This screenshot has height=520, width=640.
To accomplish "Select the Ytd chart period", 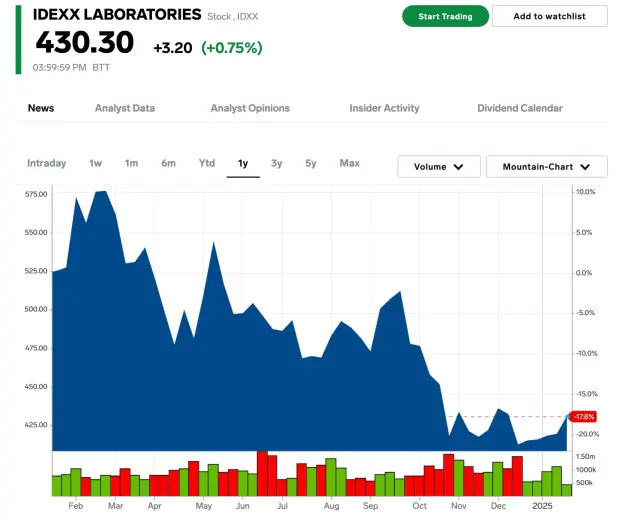I will pyautogui.click(x=207, y=163).
